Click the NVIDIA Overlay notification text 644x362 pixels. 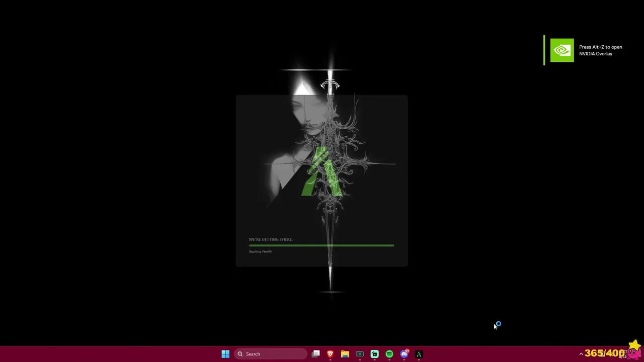click(x=601, y=50)
